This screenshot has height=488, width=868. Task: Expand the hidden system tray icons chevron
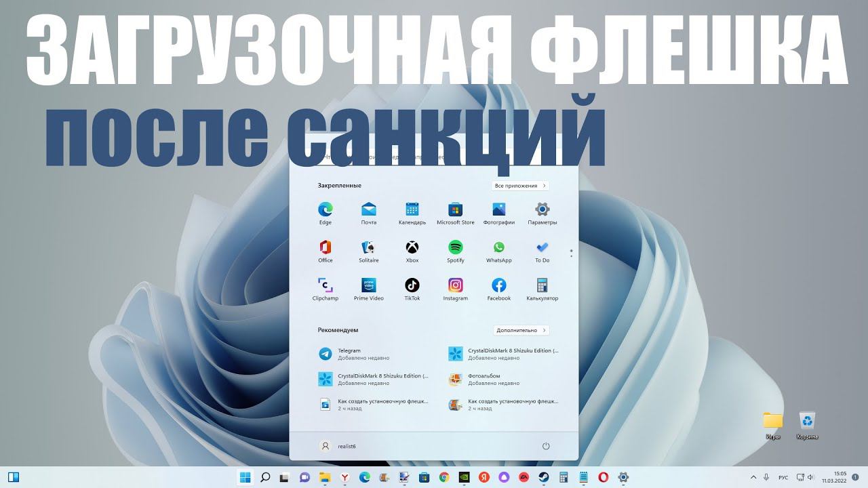coord(752,477)
